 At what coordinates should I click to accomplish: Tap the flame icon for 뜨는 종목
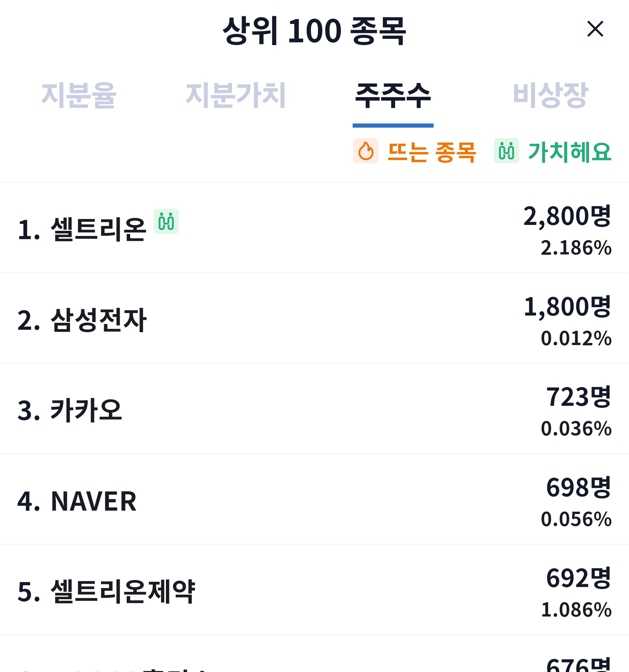pos(366,151)
